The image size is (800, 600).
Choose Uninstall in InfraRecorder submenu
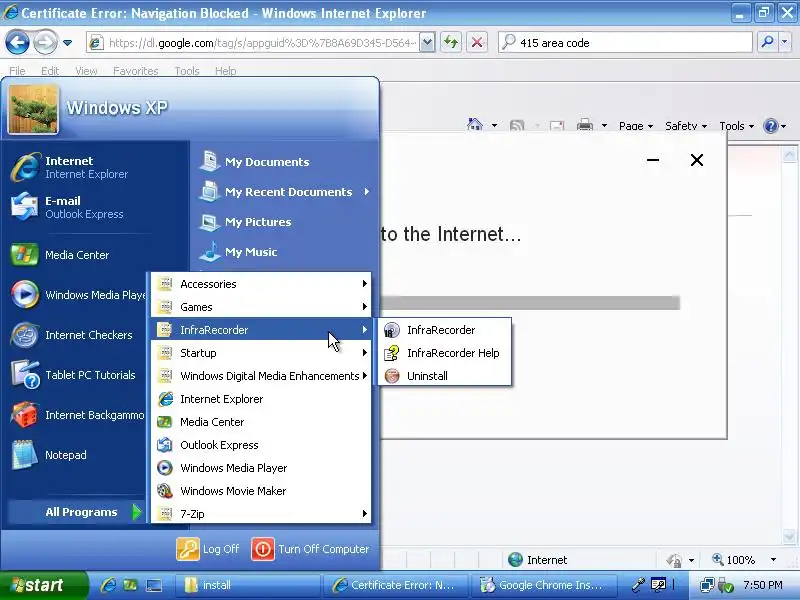click(443, 376)
